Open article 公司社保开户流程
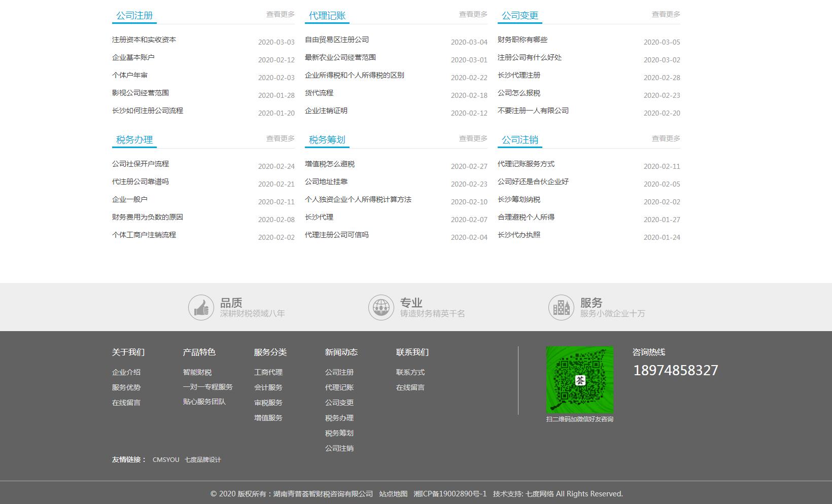 pyautogui.click(x=141, y=164)
